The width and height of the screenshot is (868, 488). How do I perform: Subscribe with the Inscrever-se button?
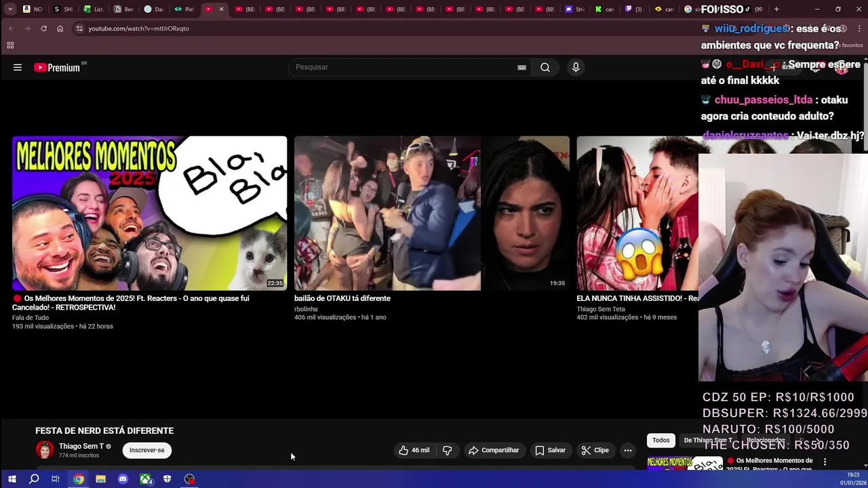pyautogui.click(x=147, y=450)
